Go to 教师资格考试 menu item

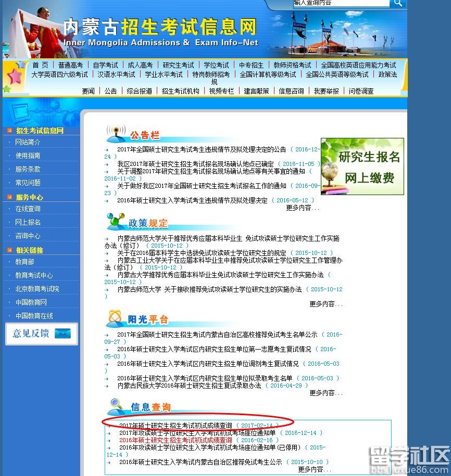(x=292, y=65)
